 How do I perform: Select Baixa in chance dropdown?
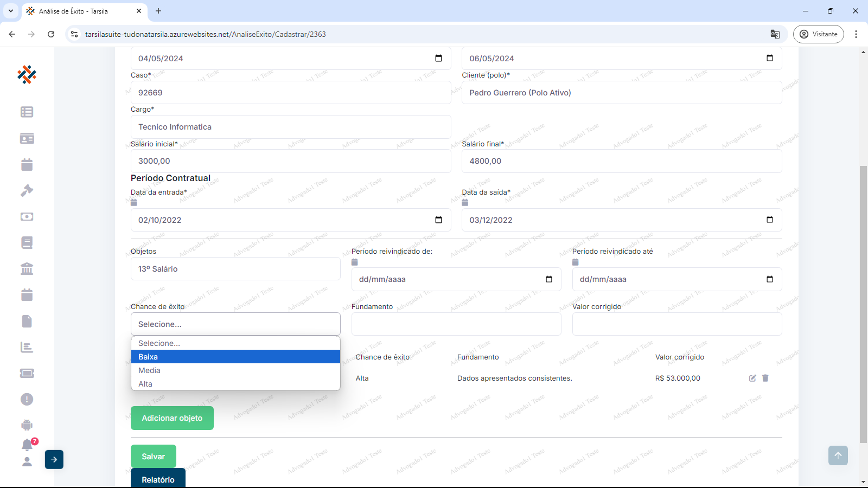(235, 357)
